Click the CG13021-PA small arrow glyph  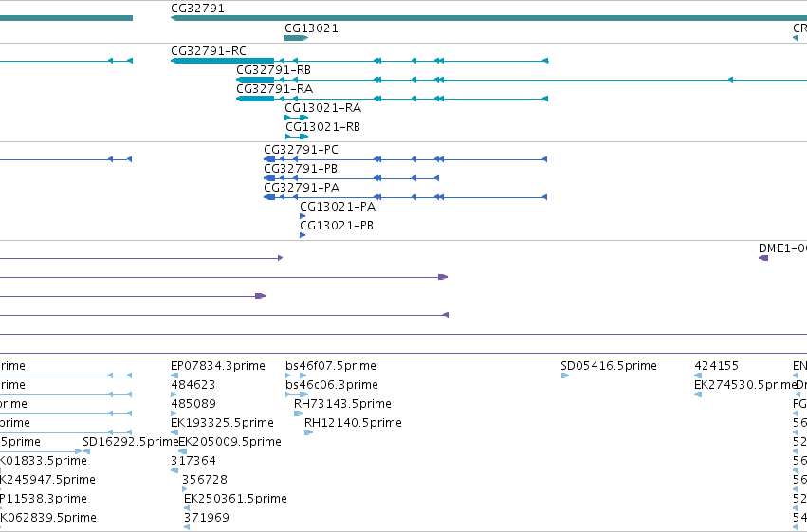pos(303,216)
